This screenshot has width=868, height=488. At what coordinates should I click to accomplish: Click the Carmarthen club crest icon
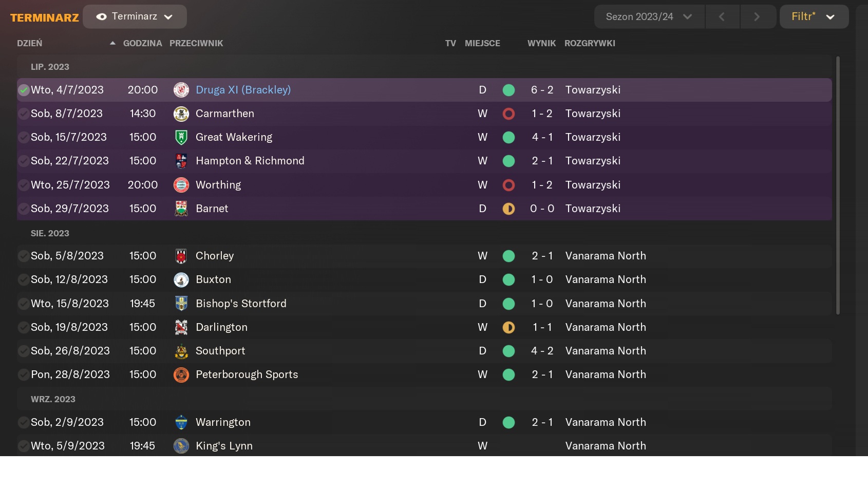[x=181, y=114]
